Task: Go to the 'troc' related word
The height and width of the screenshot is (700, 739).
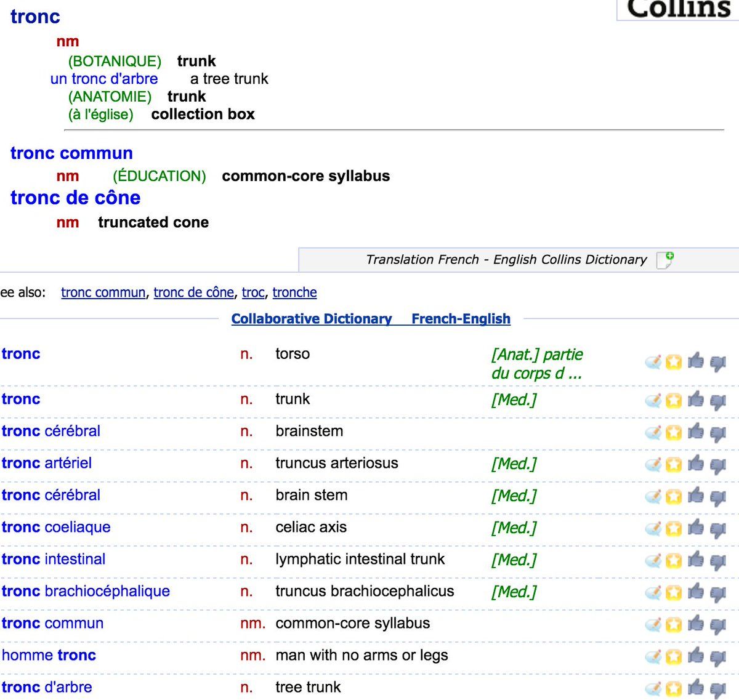Action: [252, 292]
